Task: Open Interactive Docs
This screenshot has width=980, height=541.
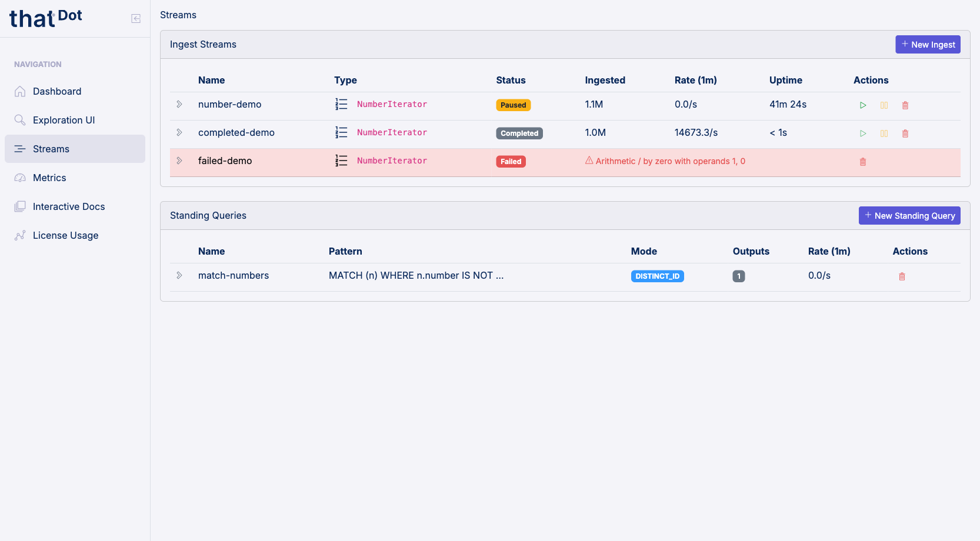Action: [x=75, y=206]
